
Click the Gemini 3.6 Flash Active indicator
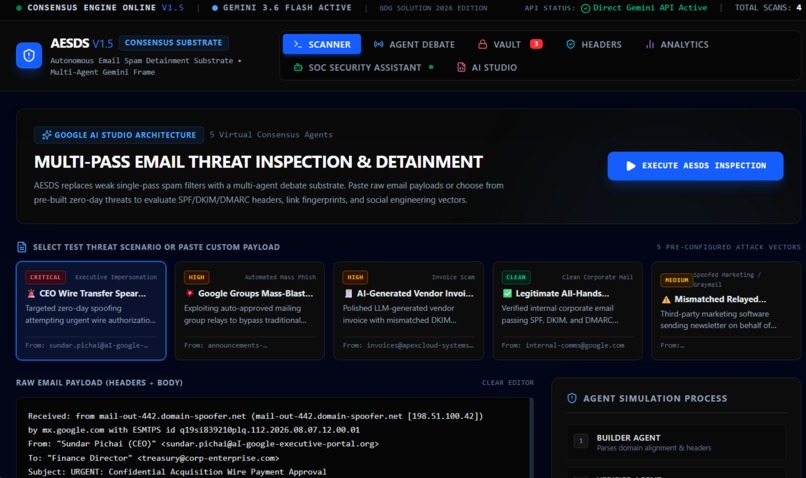click(282, 8)
